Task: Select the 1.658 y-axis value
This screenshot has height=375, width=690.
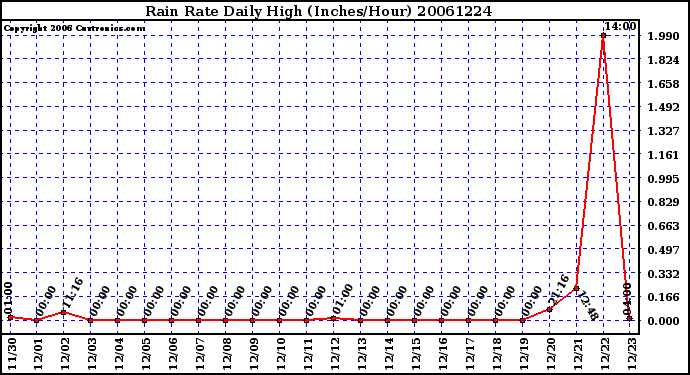Action: (x=663, y=84)
